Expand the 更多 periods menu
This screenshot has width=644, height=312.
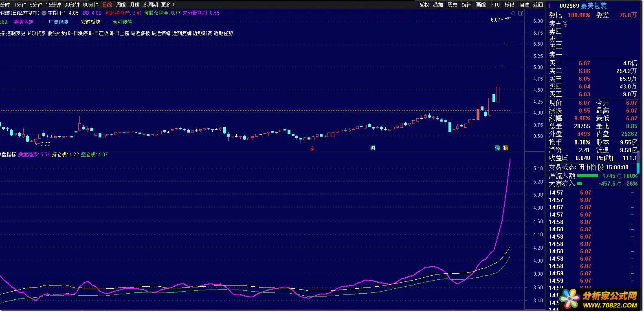tap(168, 5)
